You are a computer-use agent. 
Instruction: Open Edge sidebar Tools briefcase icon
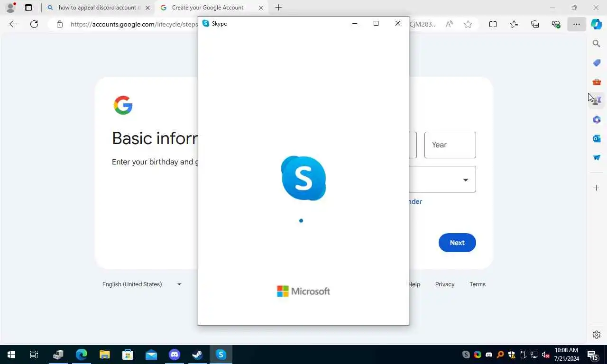597,82
